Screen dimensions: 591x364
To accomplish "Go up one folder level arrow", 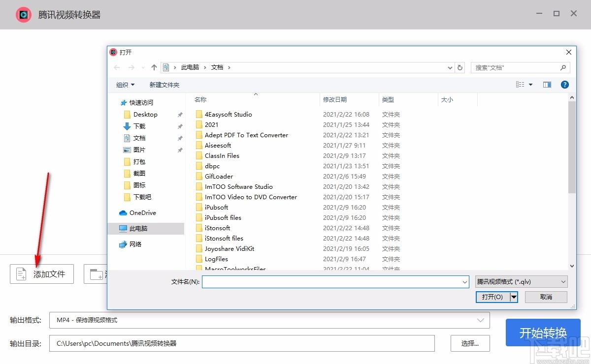I will click(154, 67).
